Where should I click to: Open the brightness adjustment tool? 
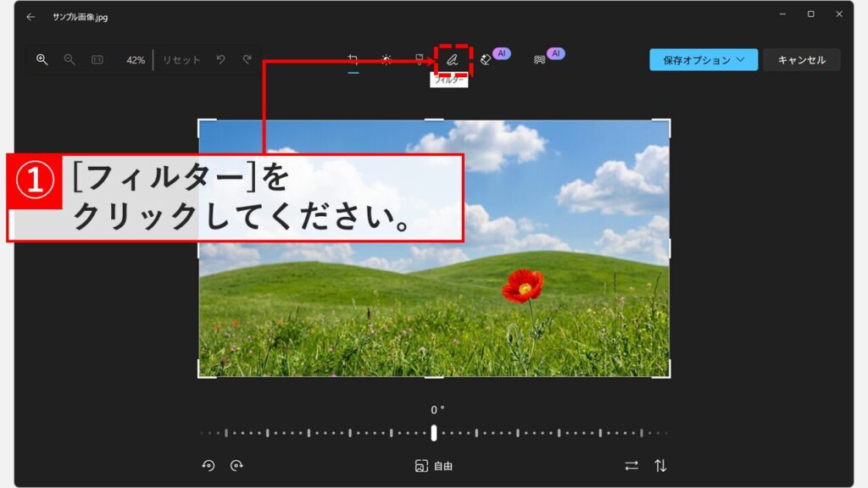387,61
